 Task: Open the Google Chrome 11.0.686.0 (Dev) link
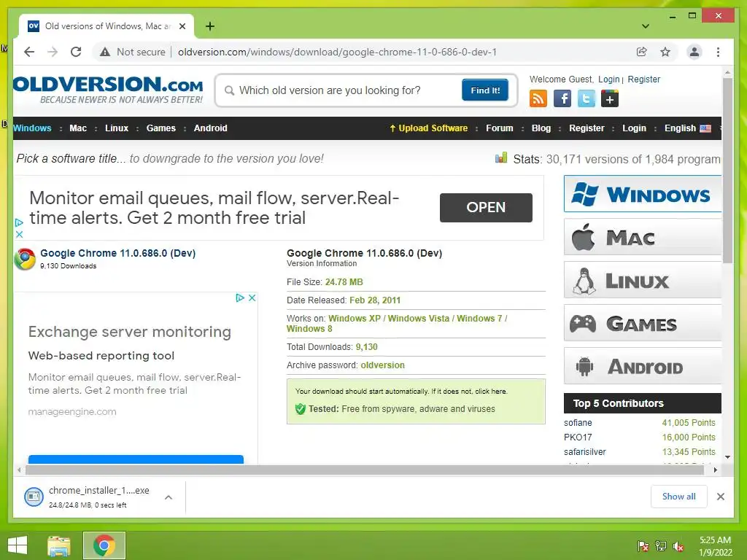coord(117,253)
